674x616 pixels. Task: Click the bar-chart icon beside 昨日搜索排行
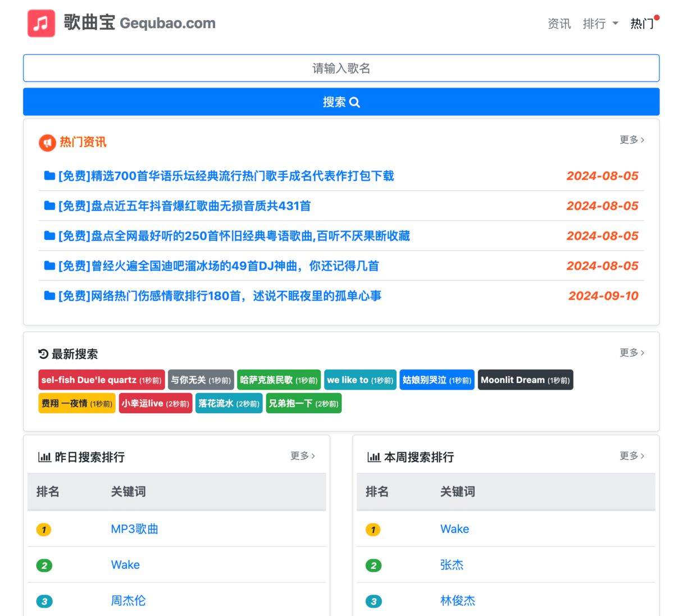[45, 457]
